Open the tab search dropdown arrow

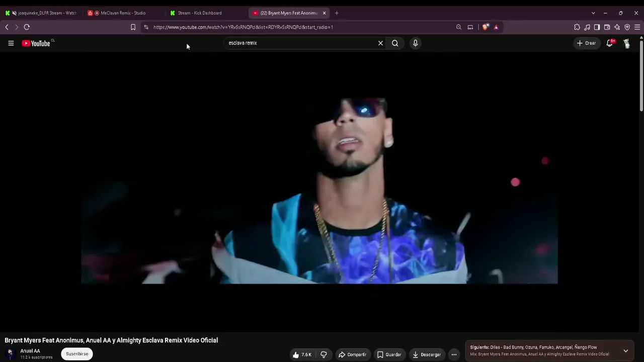593,13
